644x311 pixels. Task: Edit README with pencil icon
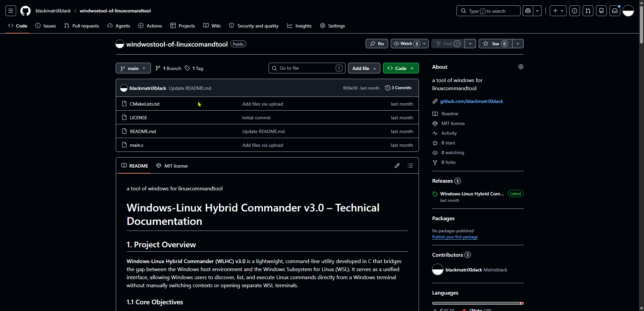397,166
